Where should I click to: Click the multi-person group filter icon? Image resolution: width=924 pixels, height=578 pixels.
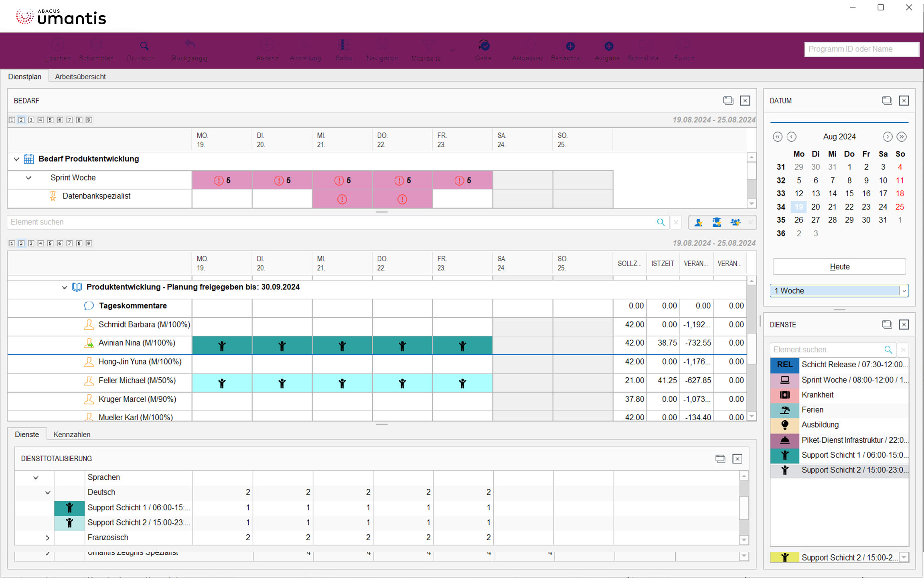click(735, 222)
